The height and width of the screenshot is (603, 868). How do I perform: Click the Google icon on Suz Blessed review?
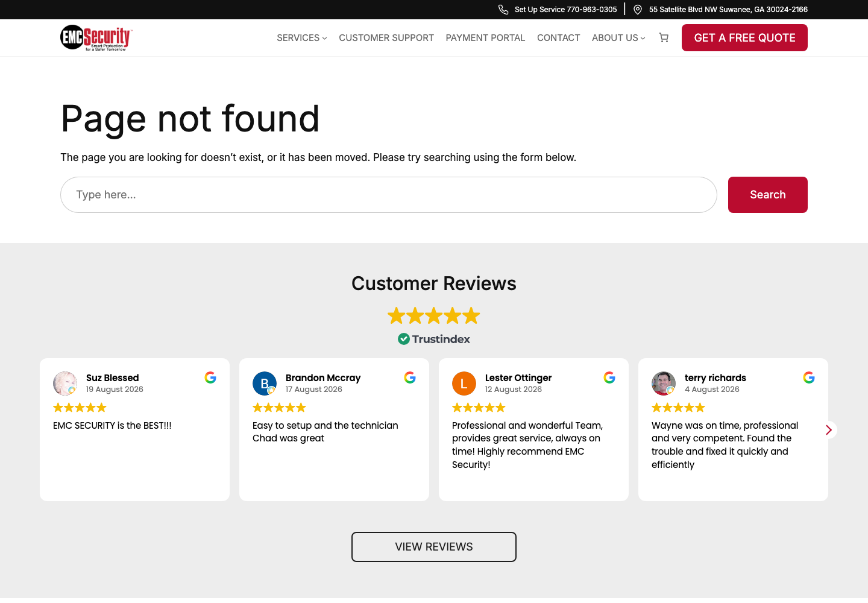click(x=210, y=377)
